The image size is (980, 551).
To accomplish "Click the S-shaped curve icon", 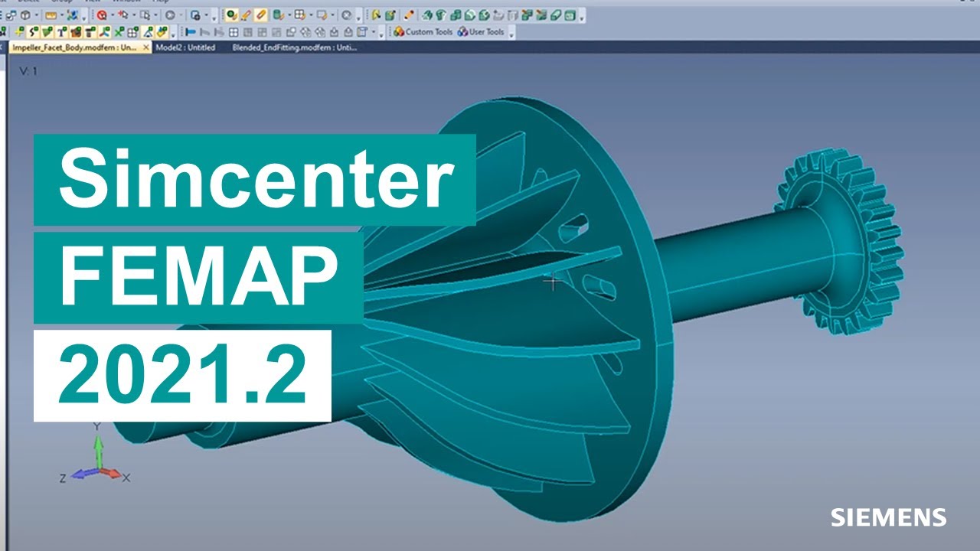I will coord(32,31).
